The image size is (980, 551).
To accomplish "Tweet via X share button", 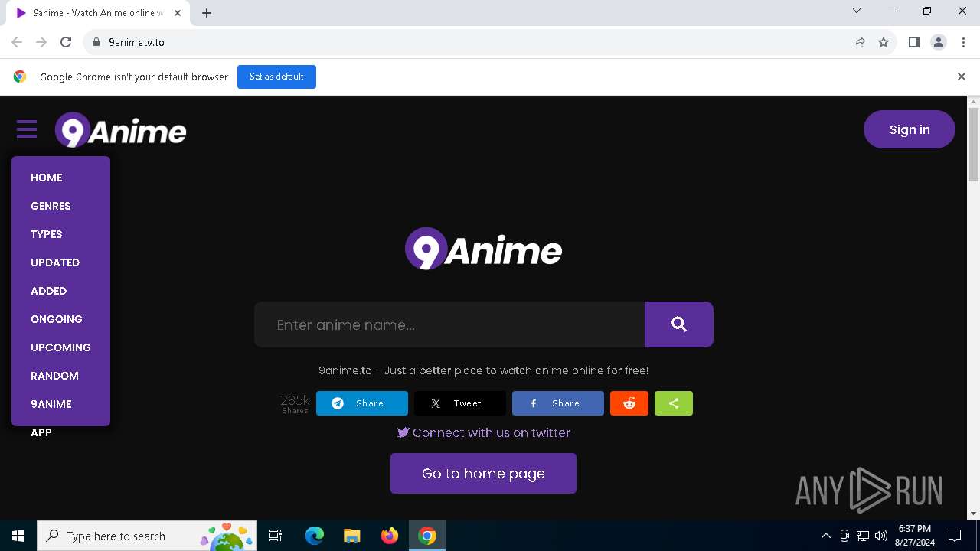I will click(460, 403).
